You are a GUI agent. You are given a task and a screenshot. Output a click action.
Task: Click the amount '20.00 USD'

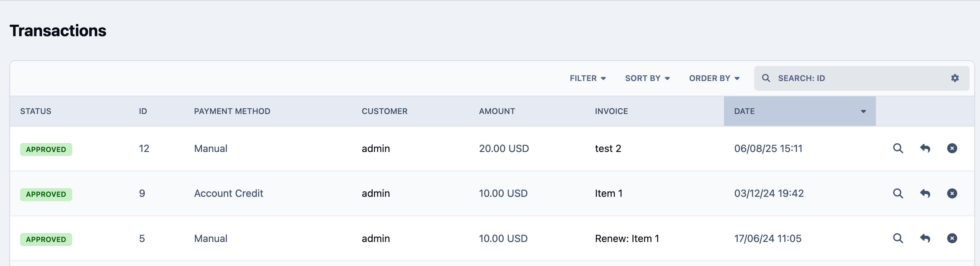504,148
